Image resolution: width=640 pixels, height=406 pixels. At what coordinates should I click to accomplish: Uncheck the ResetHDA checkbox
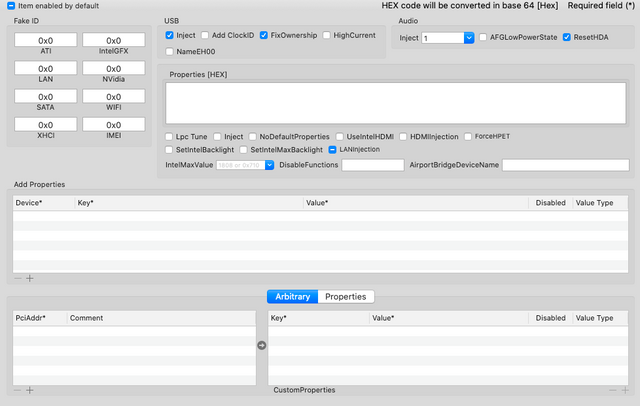click(x=567, y=37)
